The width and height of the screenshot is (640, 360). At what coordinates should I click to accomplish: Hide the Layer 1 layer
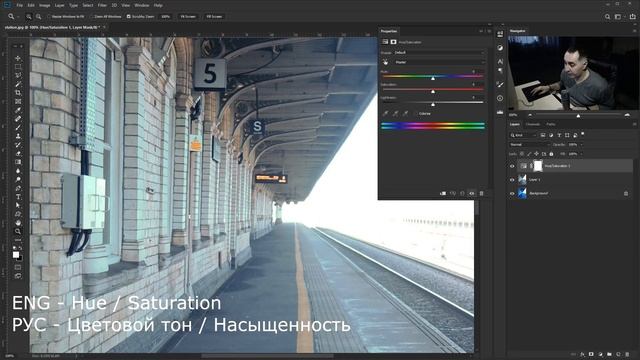(x=512, y=180)
